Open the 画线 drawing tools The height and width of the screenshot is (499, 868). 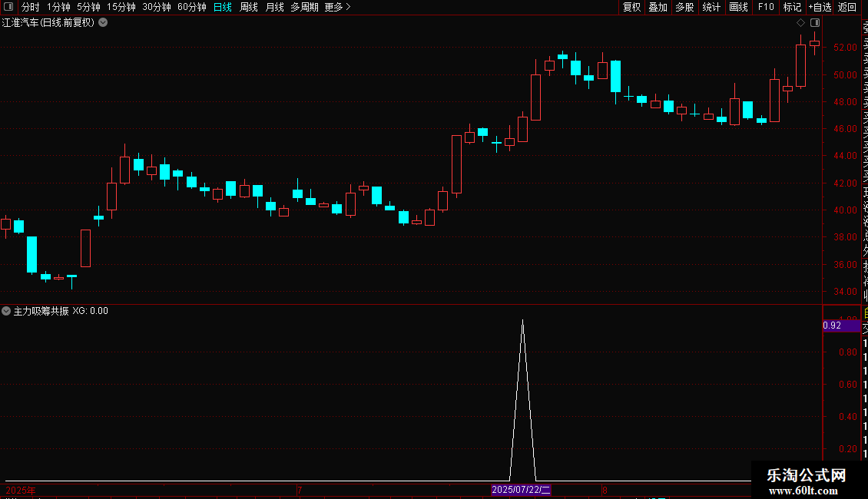[x=738, y=7]
